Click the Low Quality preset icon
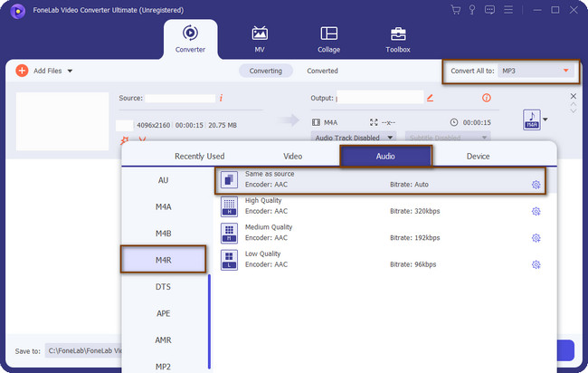This screenshot has height=373, width=588. pos(229,260)
